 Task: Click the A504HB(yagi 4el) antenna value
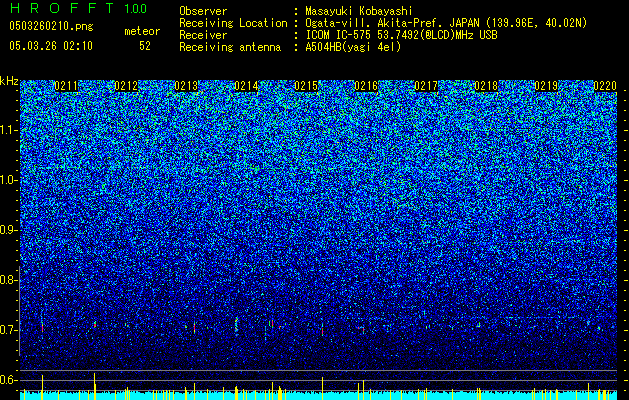pyautogui.click(x=353, y=47)
